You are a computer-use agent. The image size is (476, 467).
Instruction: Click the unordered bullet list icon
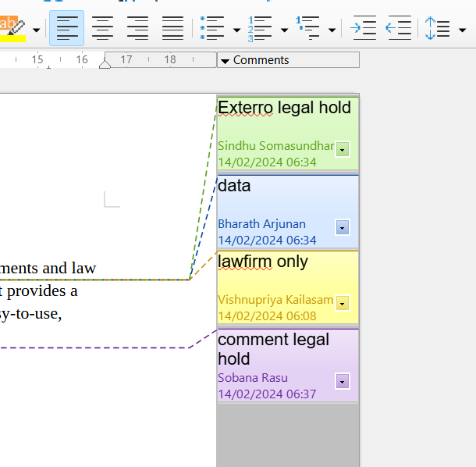tap(212, 29)
